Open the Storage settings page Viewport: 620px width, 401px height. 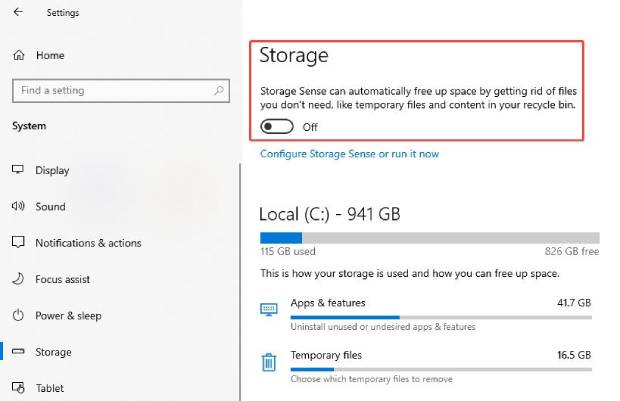(53, 352)
